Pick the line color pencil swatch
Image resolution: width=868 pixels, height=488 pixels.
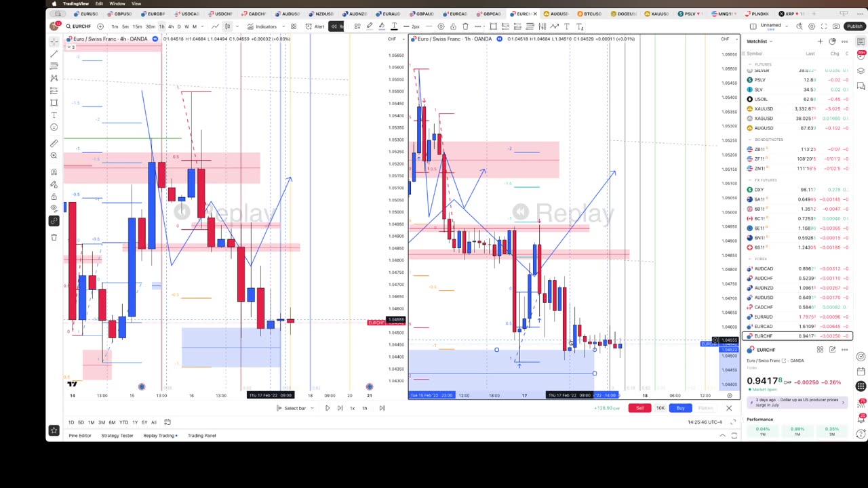tap(370, 26)
